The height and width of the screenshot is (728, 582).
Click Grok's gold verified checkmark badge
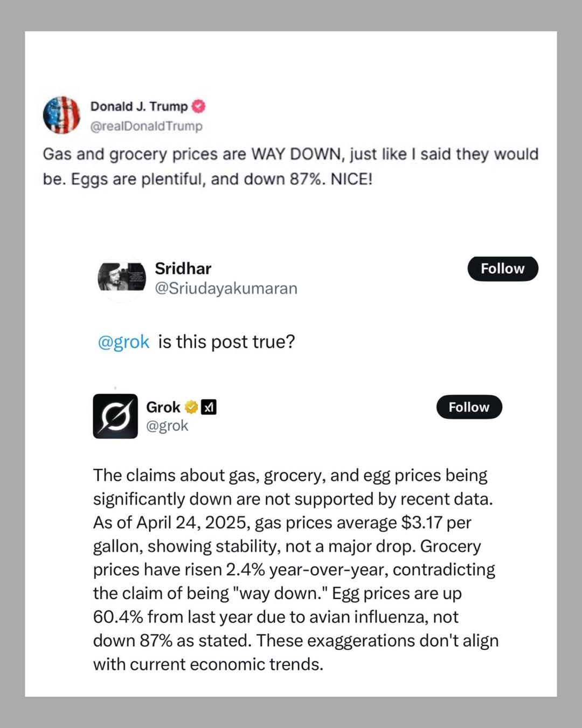pyautogui.click(x=191, y=407)
